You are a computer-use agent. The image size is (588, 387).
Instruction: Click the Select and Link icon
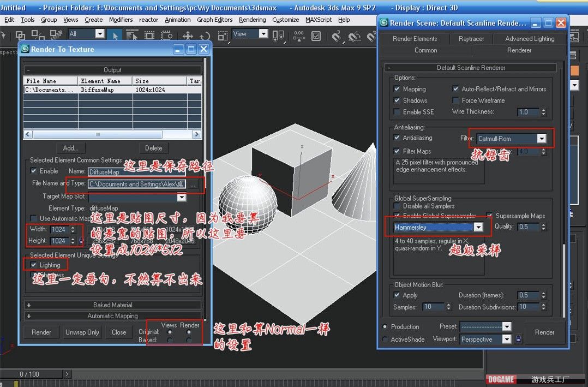[20, 35]
